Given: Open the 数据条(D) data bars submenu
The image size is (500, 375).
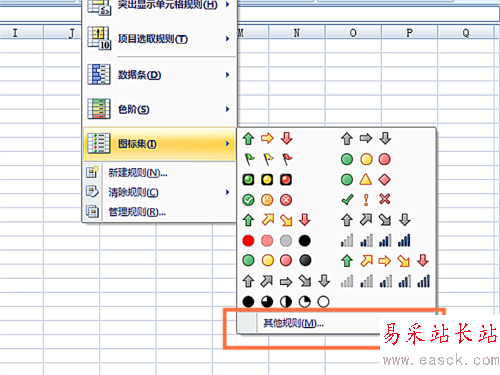Looking at the screenshot, I should point(159,75).
